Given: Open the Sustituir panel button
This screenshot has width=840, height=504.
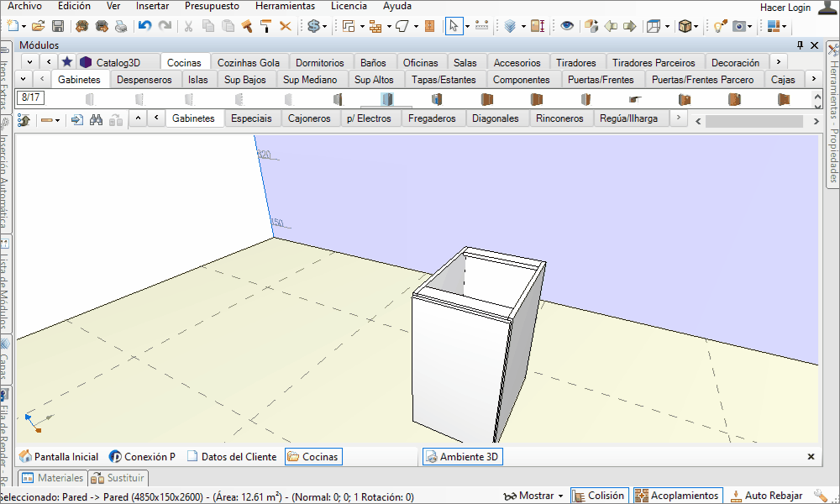Looking at the screenshot, I should (x=118, y=478).
